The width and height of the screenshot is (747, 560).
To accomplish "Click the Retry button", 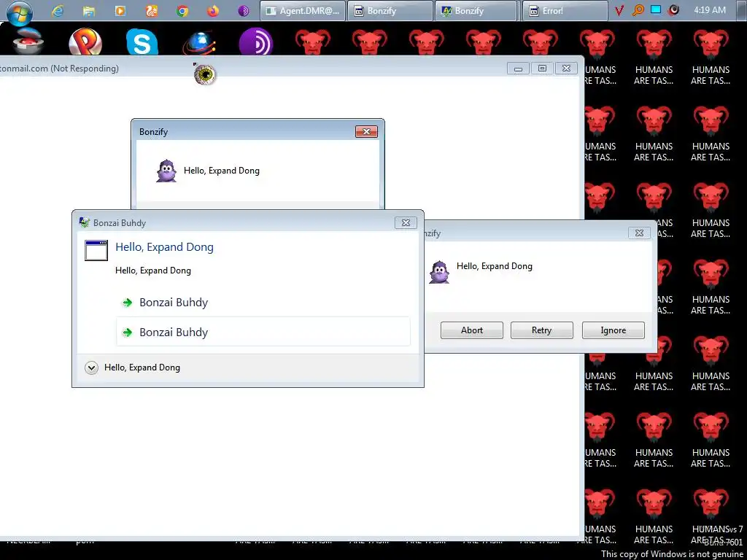I will (542, 330).
